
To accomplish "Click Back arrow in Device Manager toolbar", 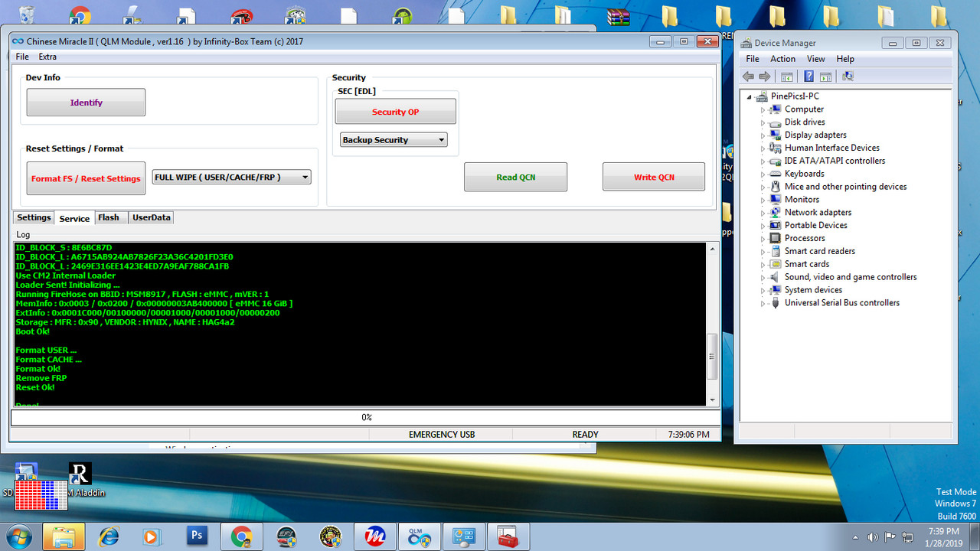I will click(748, 77).
